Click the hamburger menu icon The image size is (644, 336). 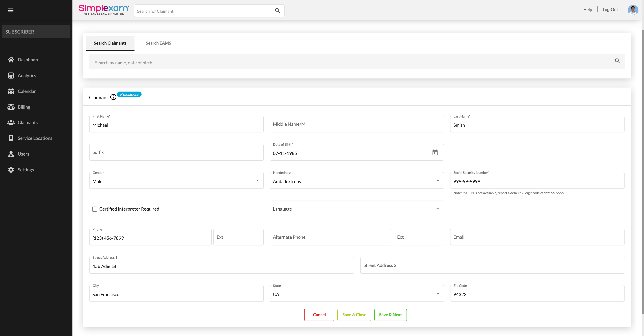click(x=11, y=10)
